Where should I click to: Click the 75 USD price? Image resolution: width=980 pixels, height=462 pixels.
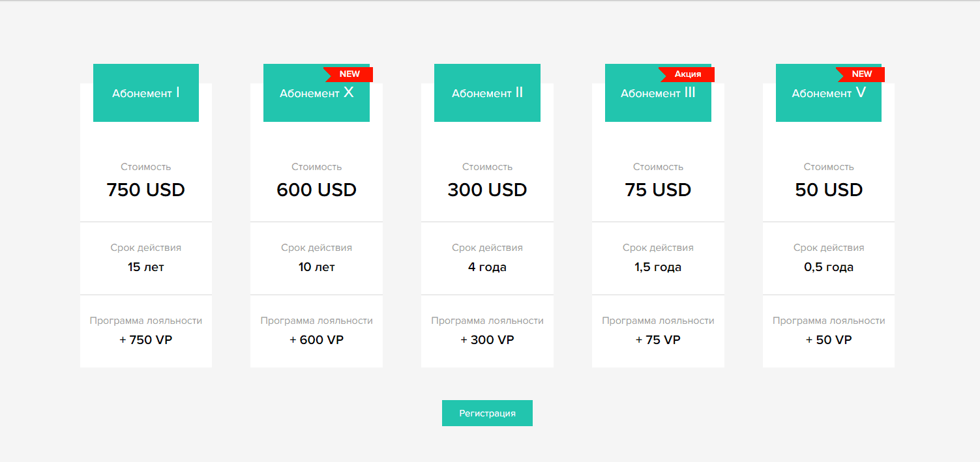658,190
